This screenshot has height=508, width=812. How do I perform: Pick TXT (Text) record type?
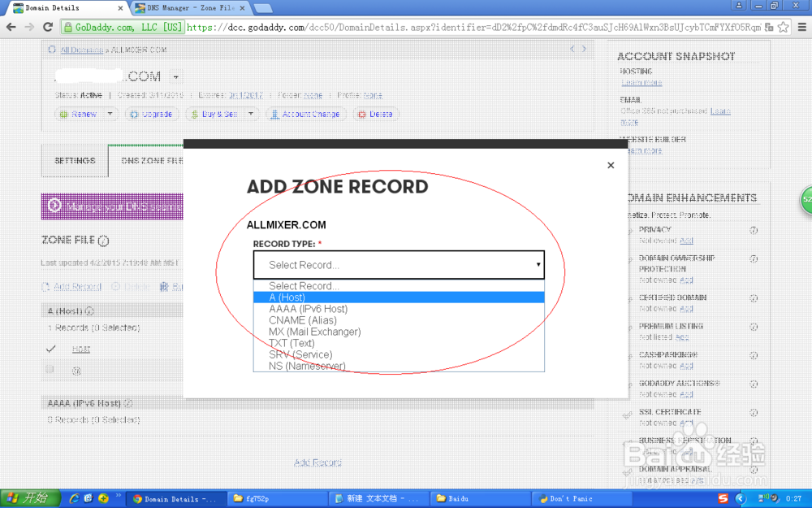click(x=399, y=343)
